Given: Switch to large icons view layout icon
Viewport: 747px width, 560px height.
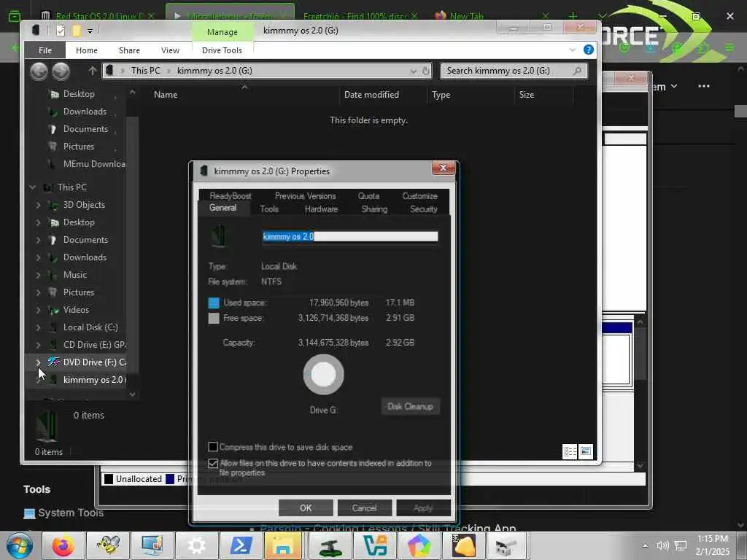Looking at the screenshot, I should click(x=586, y=451).
